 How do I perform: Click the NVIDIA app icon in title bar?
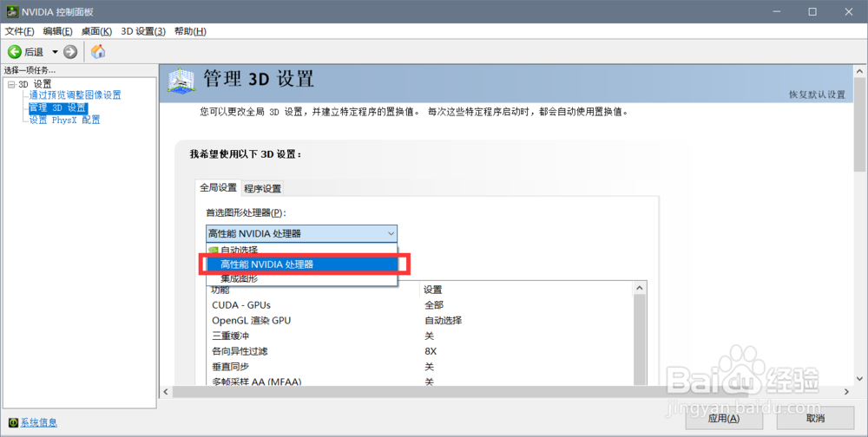(x=11, y=11)
